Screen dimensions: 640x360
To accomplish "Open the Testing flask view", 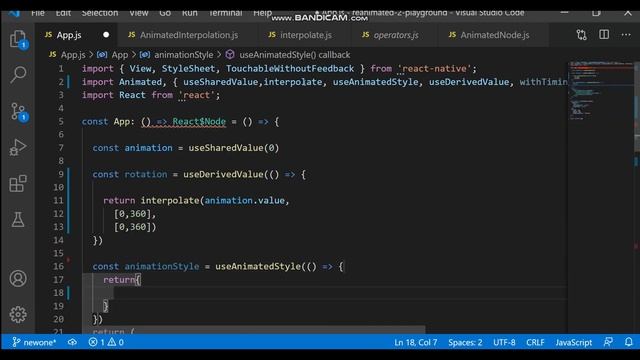I will 18,220.
